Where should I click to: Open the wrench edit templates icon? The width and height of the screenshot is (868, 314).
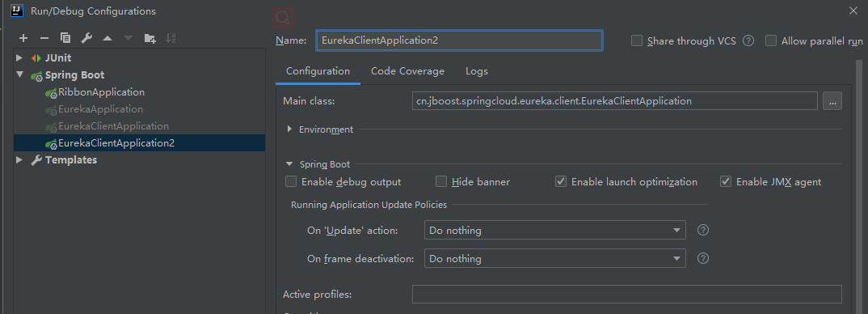pyautogui.click(x=86, y=38)
